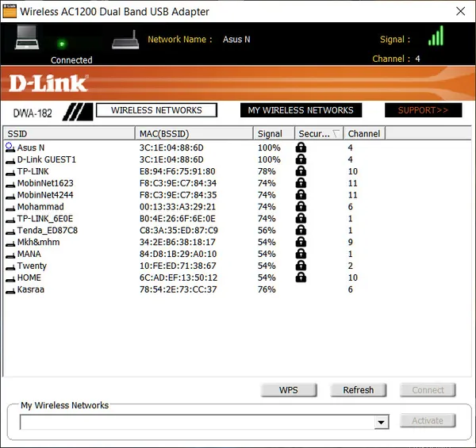This screenshot has height=448, width=476.
Task: Select the HOME network
Action: click(x=29, y=278)
